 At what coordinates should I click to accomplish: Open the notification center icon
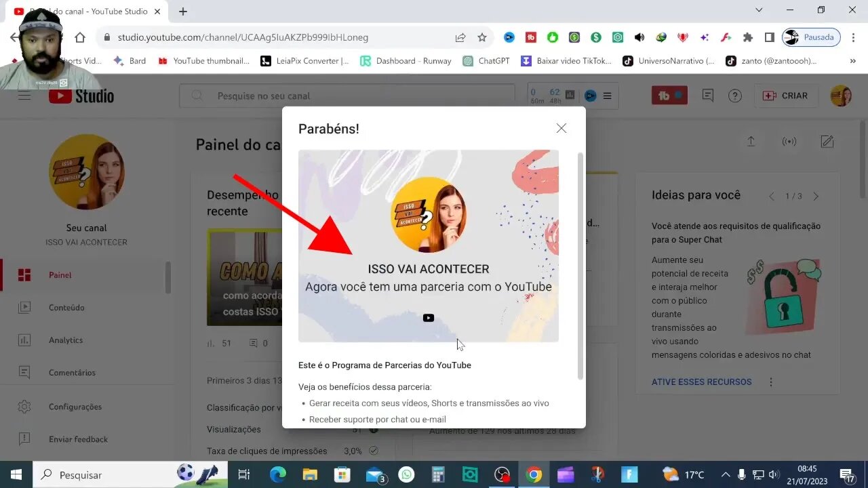click(847, 474)
